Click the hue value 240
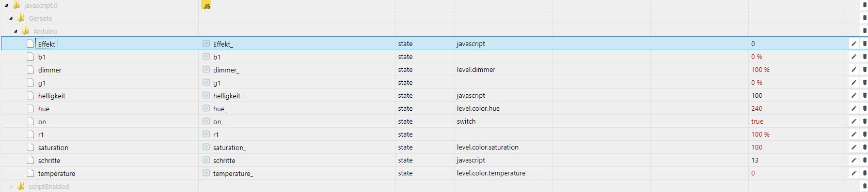This screenshot has width=868, height=192. point(756,109)
